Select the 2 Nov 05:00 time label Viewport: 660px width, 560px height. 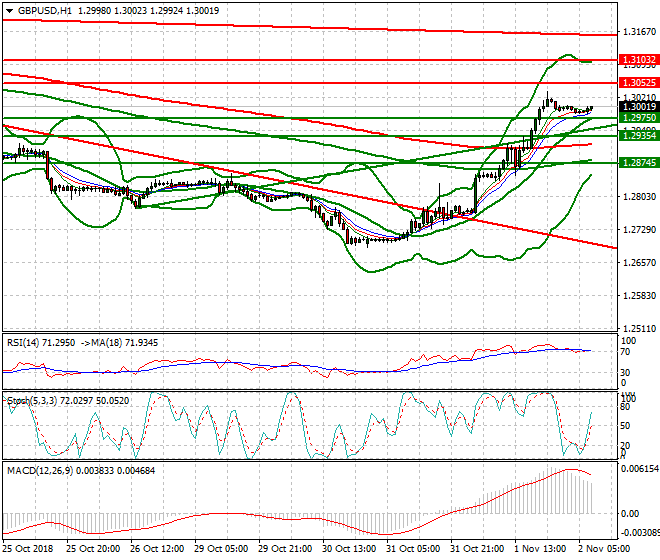point(604,549)
